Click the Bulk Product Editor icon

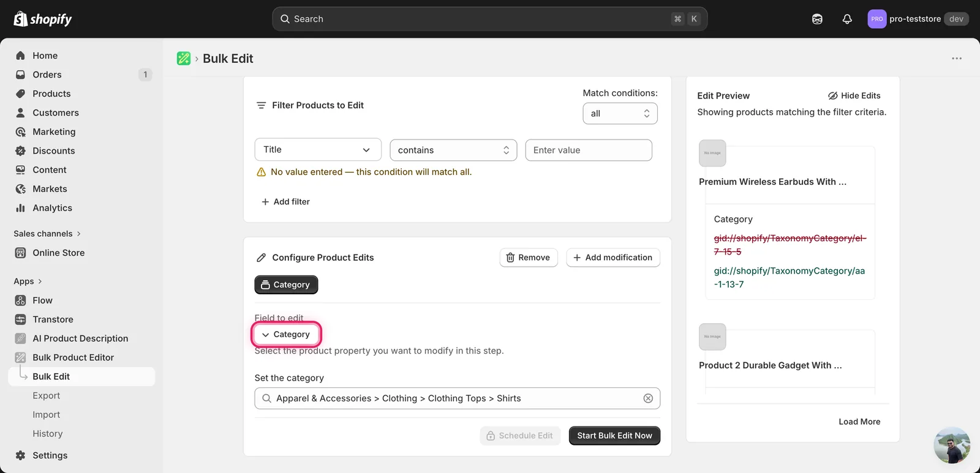click(20, 357)
